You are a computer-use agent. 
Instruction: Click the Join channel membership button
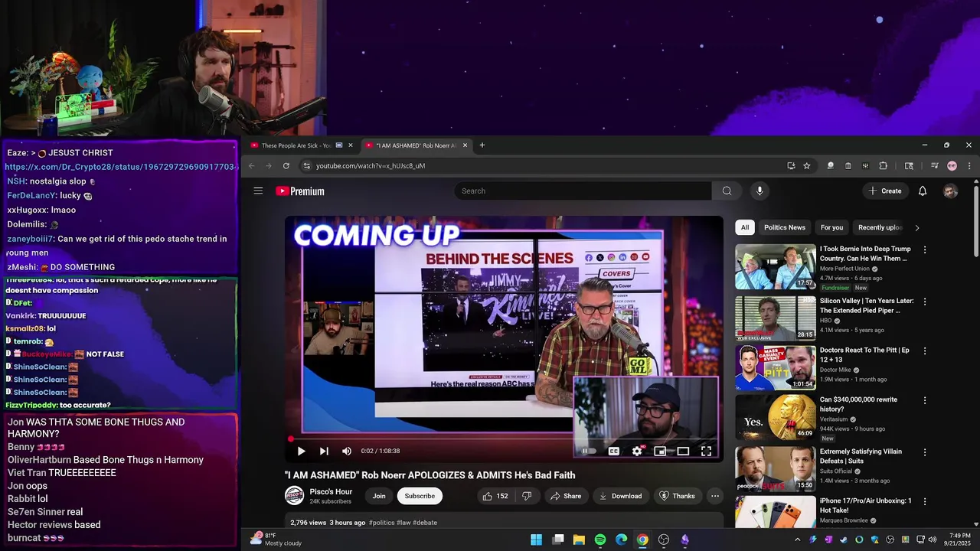click(379, 496)
